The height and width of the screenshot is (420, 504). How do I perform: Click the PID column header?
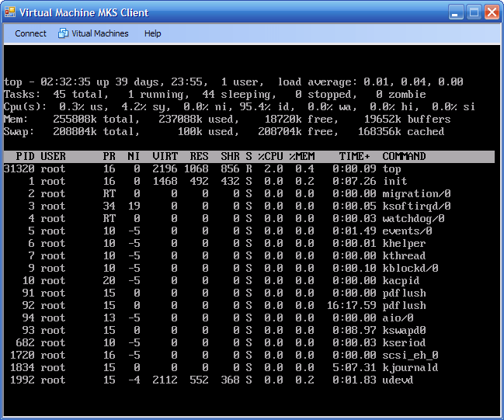pyautogui.click(x=24, y=156)
